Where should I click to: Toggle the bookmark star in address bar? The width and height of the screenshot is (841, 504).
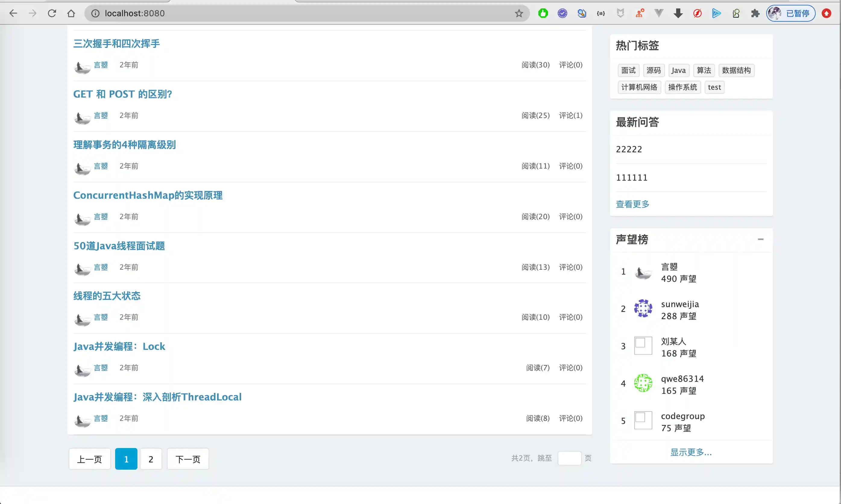pos(519,13)
